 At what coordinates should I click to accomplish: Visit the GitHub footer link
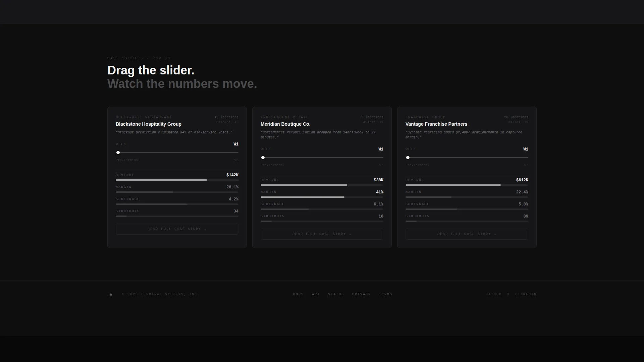(493, 294)
